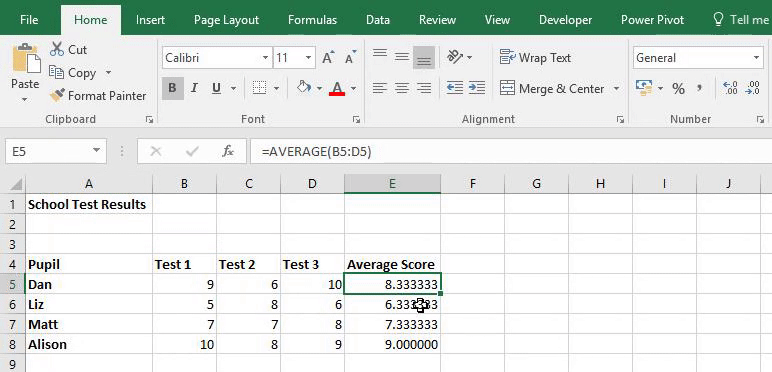Click the Copy icon
The height and width of the screenshot is (372, 772).
tap(57, 73)
